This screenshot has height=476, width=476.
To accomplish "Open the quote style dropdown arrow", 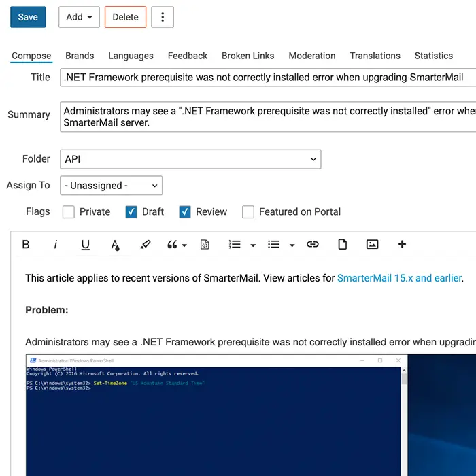I will (x=184, y=245).
